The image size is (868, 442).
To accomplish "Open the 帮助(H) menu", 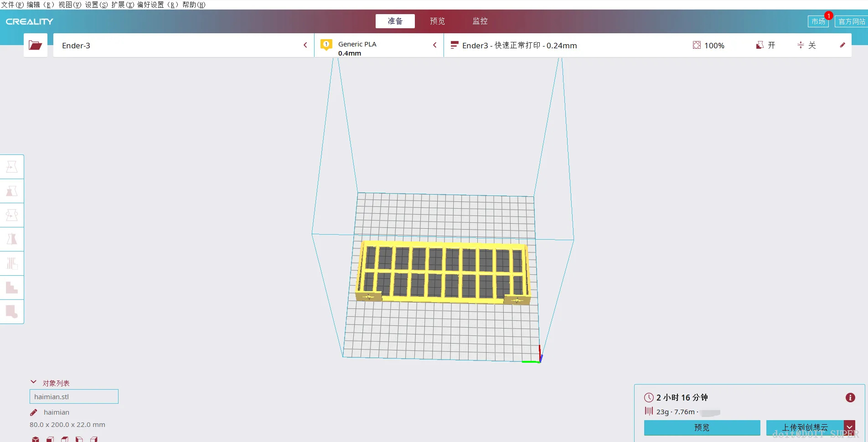I will [x=194, y=5].
